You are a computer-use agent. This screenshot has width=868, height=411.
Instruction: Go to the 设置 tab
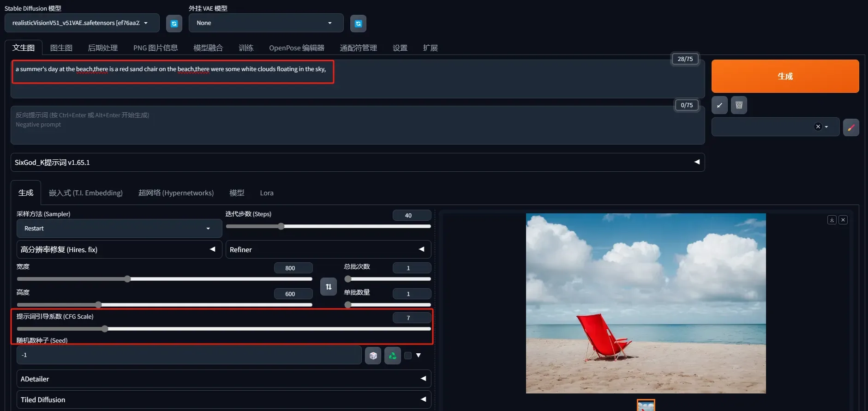[x=400, y=48]
